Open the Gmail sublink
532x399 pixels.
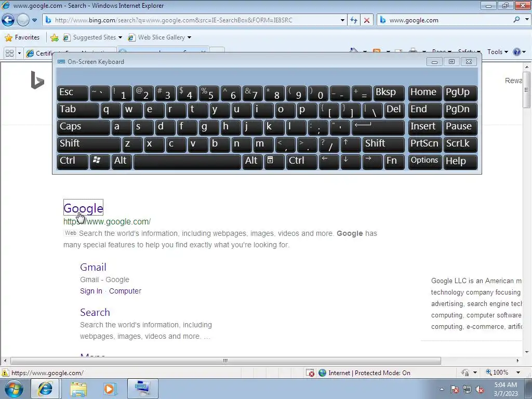(93, 267)
